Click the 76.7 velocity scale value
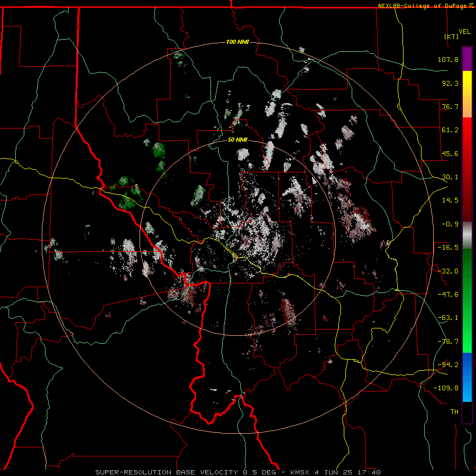 [x=450, y=106]
